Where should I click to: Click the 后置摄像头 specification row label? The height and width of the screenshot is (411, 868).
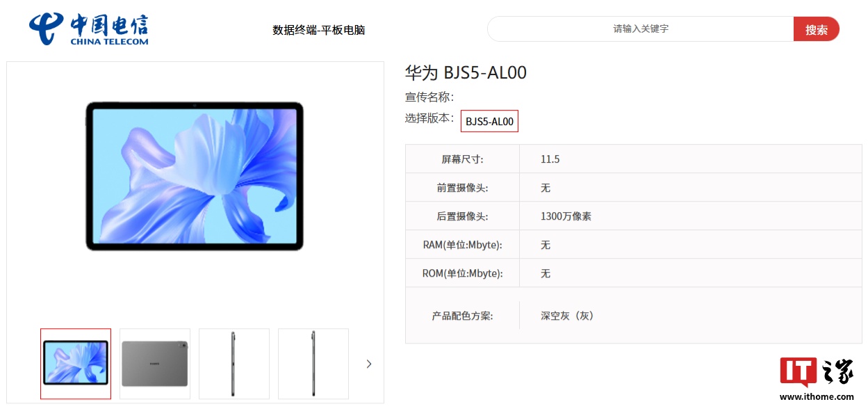point(462,216)
